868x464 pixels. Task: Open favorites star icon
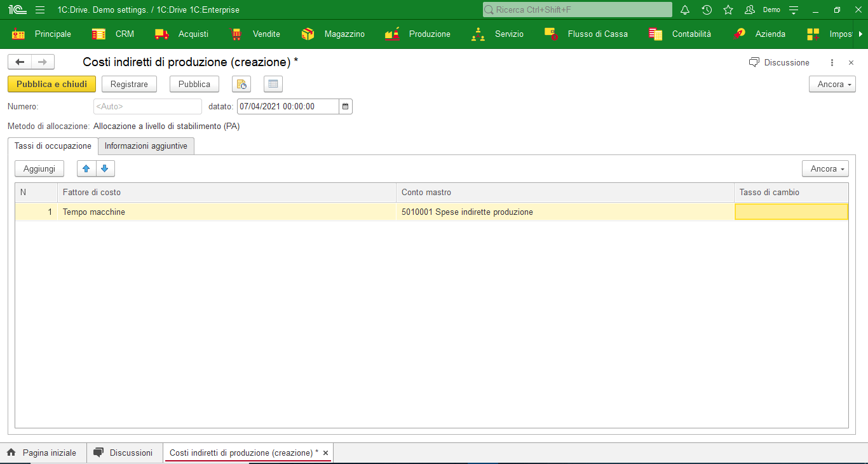pos(728,10)
